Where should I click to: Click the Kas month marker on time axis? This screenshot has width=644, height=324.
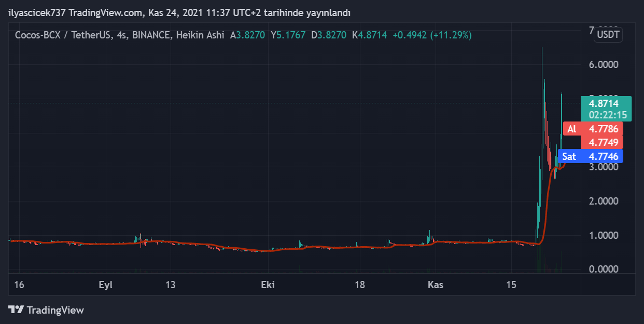click(x=435, y=285)
